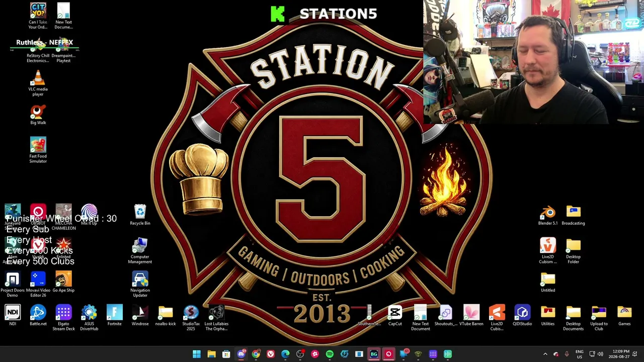Screen dimensions: 644x362
Task: Open Fast Food Simulator desktop icon
Action: pos(38,150)
